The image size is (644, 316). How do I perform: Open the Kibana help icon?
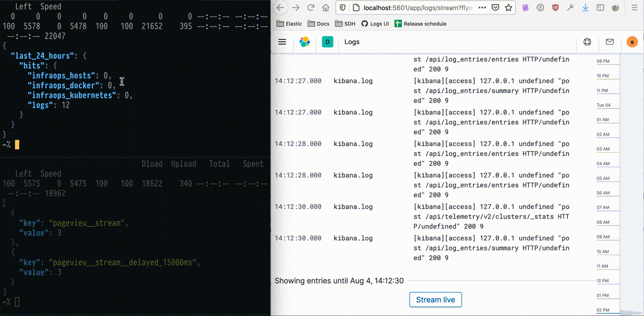point(587,41)
